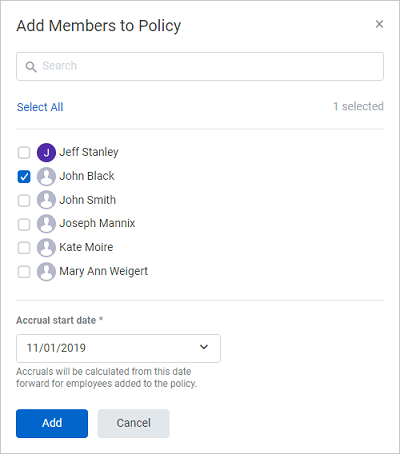400x454 pixels.
Task: Click Jeff Stanley's purple J avatar
Action: [x=46, y=153]
